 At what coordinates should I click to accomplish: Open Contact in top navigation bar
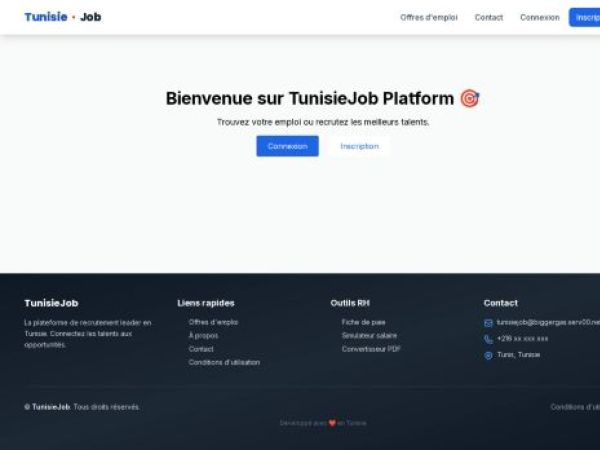pos(489,18)
